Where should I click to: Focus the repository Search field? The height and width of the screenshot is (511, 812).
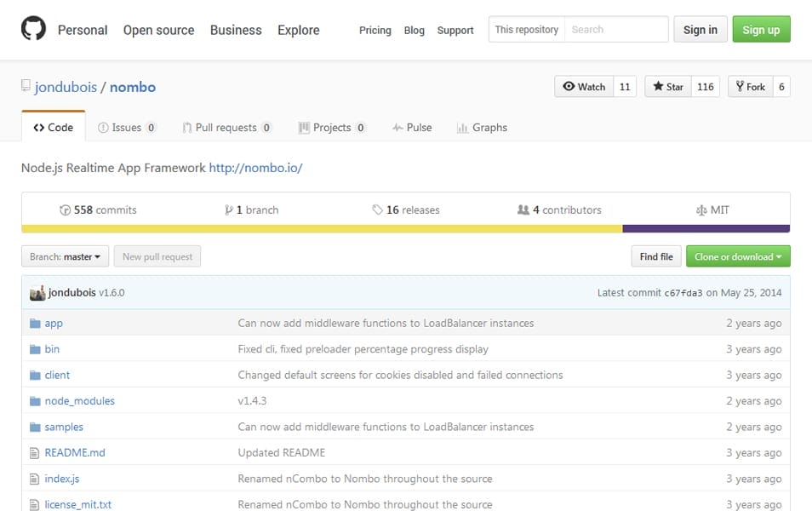point(615,30)
